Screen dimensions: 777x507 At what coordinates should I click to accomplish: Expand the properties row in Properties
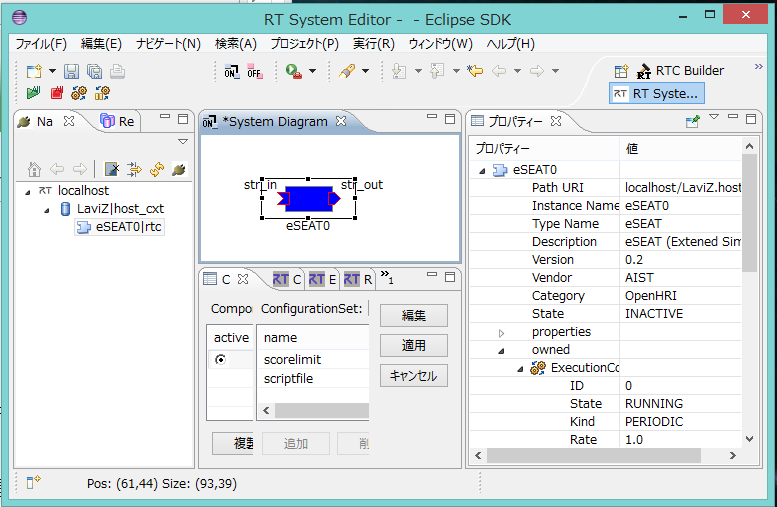click(501, 333)
